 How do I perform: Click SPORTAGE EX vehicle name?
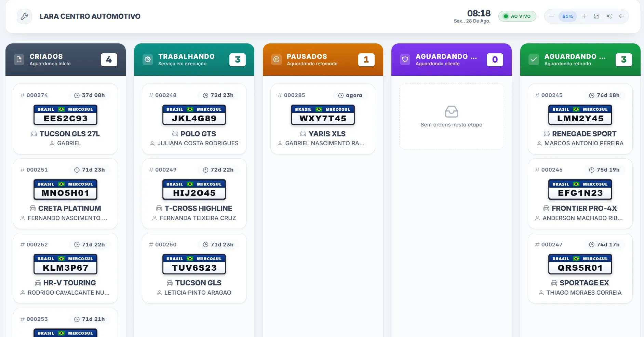[584, 283]
